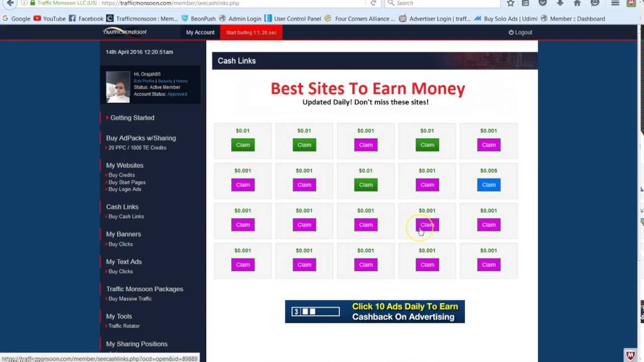Open My Sharing Positions sidebar item
The height and width of the screenshot is (362, 644).
coord(137,344)
